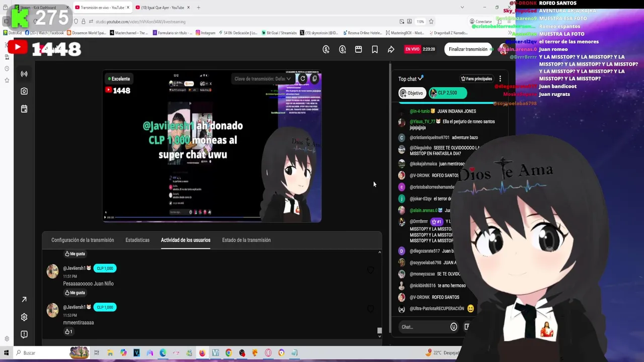Screen dimensions: 644x362
Task: Toggle heart on the 11:53 PM super chat
Action: [x=370, y=309]
